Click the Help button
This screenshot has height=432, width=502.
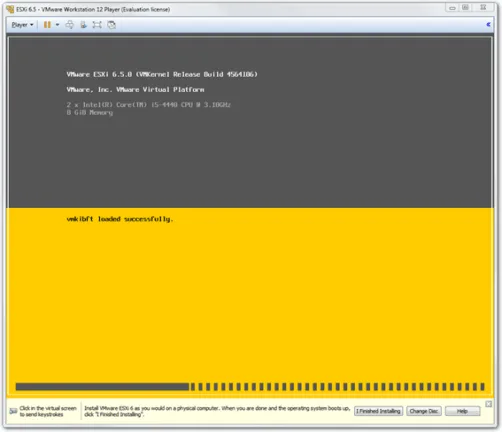pos(462,411)
